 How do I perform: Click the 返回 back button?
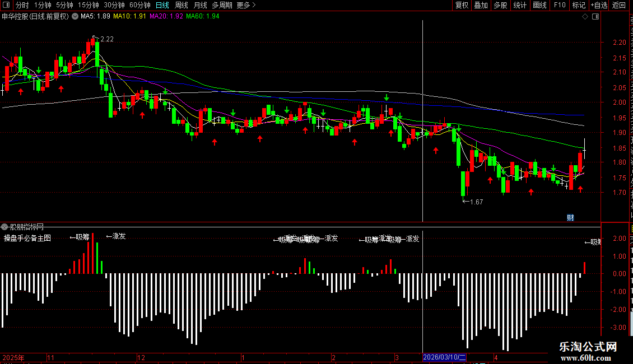click(619, 5)
